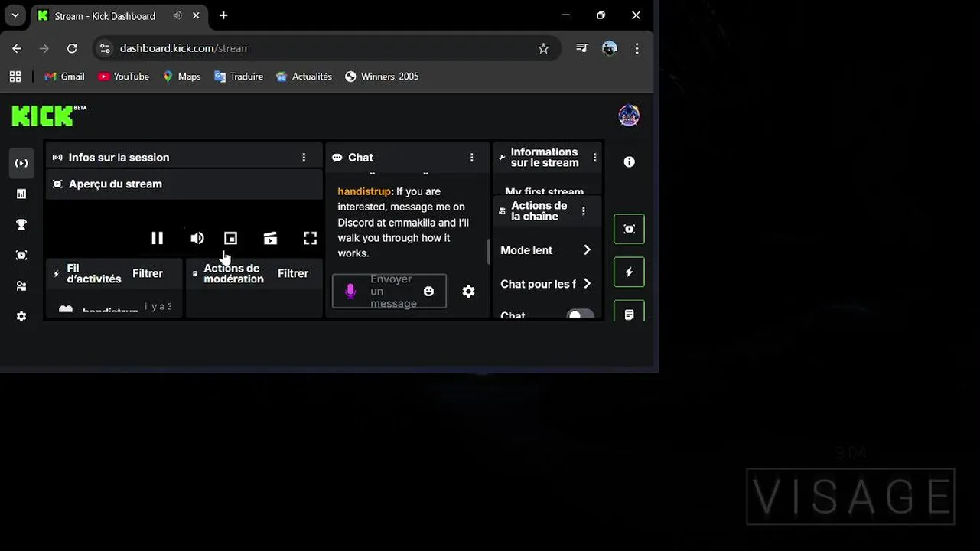
Task: Open the Traduire bookmark
Action: tap(239, 77)
